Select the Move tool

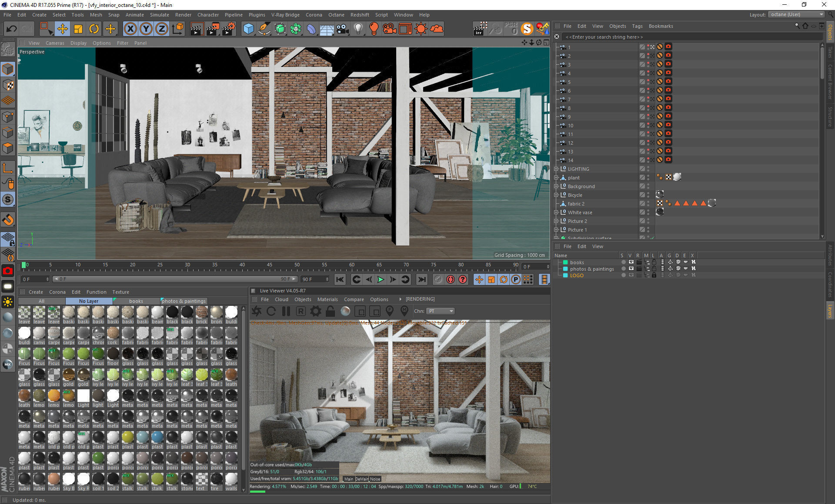(62, 29)
